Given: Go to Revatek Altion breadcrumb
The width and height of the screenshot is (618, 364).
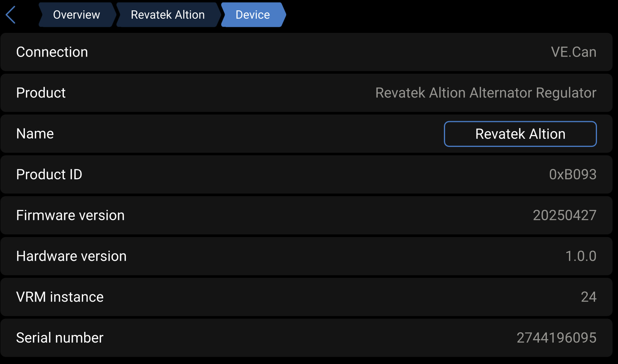Looking at the screenshot, I should (168, 15).
